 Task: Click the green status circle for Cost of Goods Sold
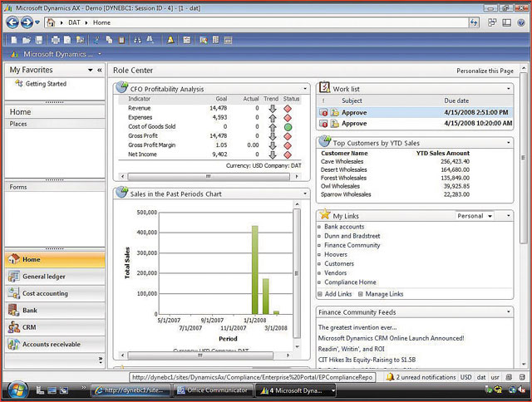coord(288,127)
